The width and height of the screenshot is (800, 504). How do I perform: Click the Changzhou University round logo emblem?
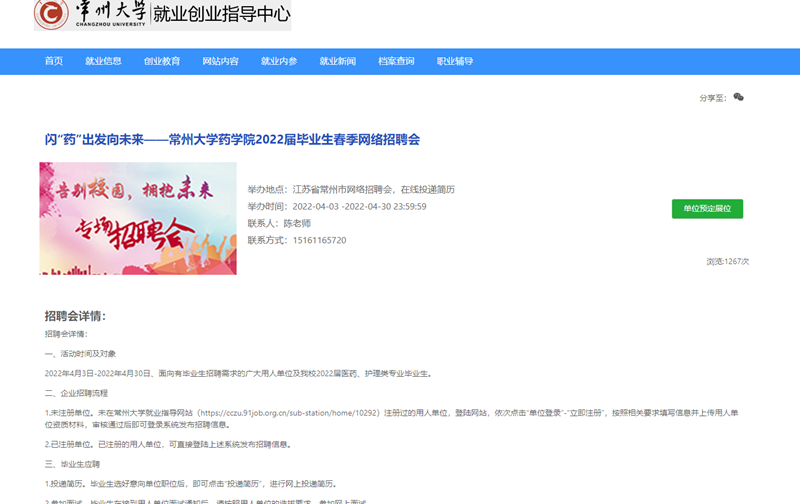(x=51, y=14)
